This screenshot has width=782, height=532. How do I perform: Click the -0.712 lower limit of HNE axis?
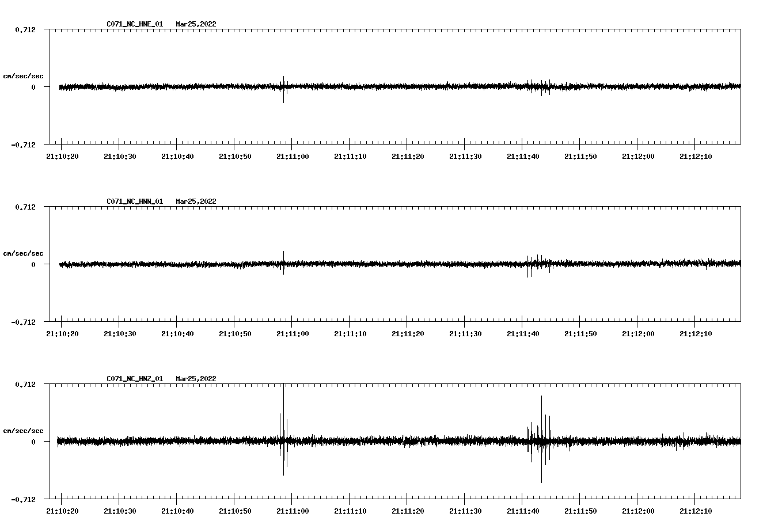[x=23, y=145]
